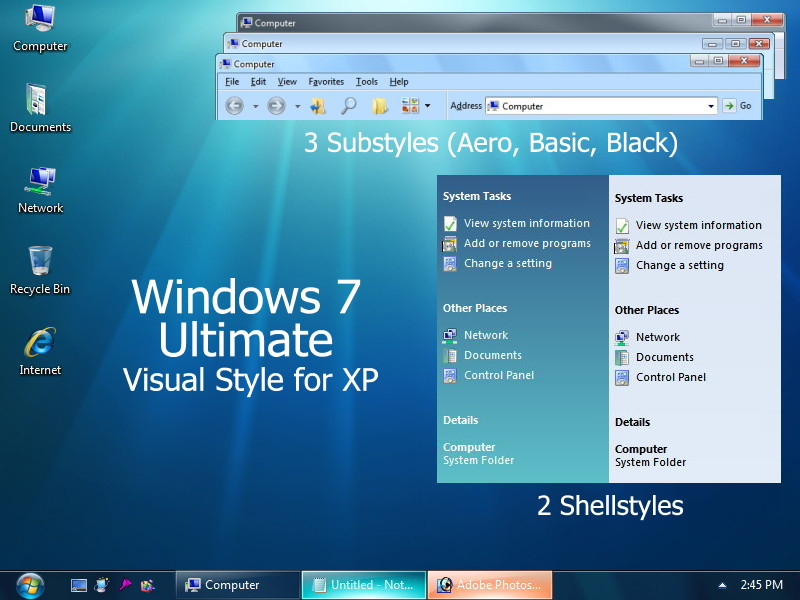Screen dimensions: 800x600
Task: Click Control Panel link in blue shellstyle panel
Action: click(499, 375)
